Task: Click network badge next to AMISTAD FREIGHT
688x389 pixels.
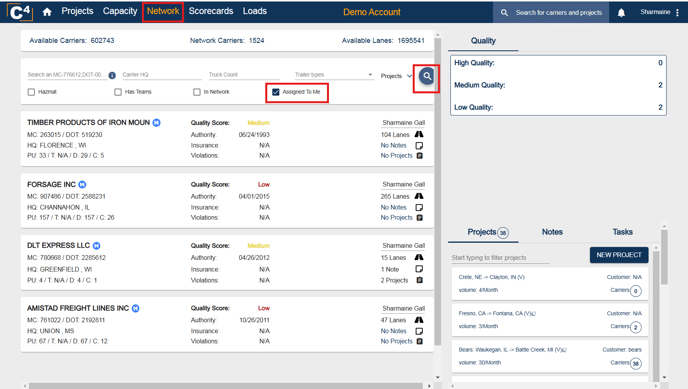Action: pyautogui.click(x=136, y=308)
